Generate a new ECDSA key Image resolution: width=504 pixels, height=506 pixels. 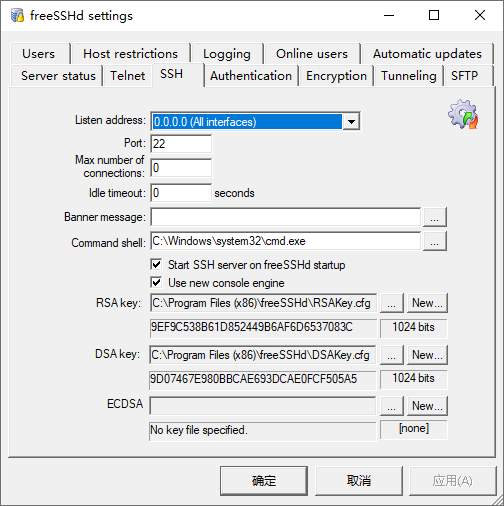point(427,406)
